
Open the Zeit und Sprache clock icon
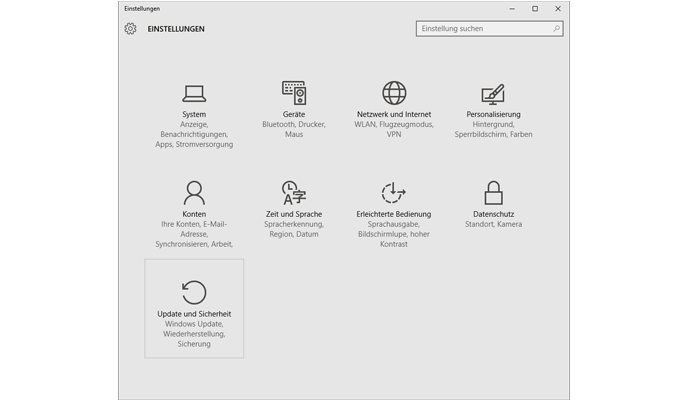click(x=293, y=192)
